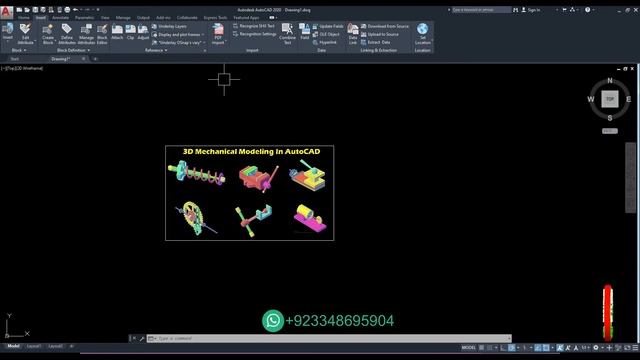
Task: Toggle Object Snap in status bar
Action: (546, 348)
